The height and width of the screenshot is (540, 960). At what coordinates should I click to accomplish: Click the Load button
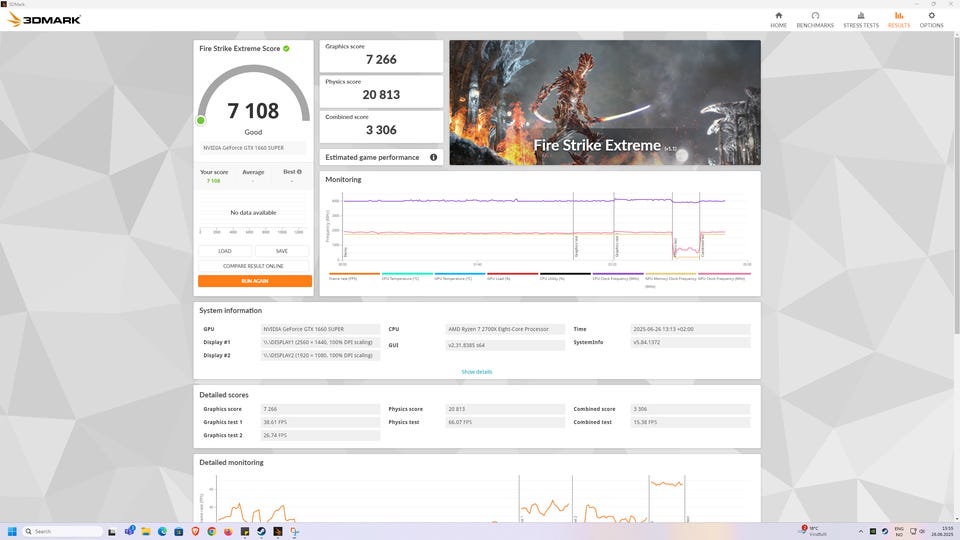pyautogui.click(x=225, y=251)
